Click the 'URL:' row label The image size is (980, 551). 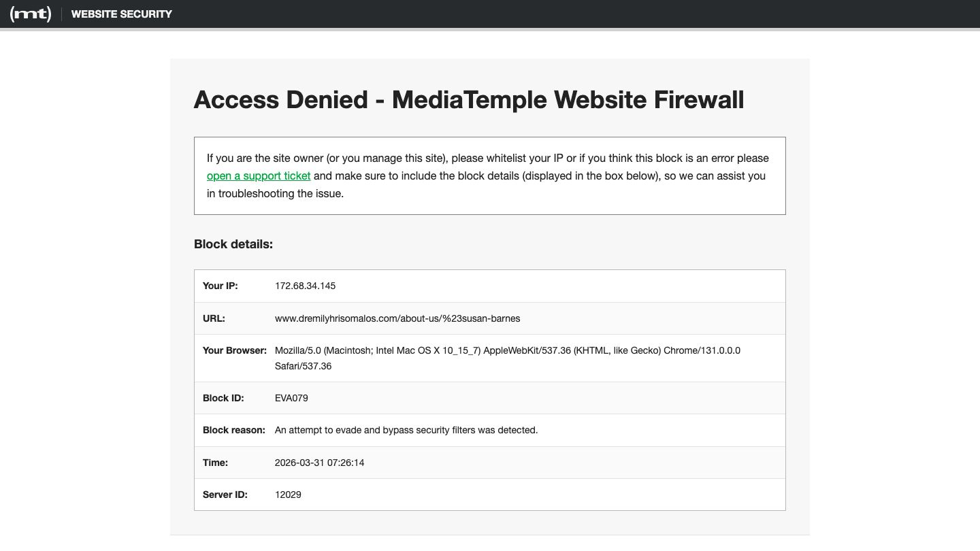pyautogui.click(x=214, y=318)
